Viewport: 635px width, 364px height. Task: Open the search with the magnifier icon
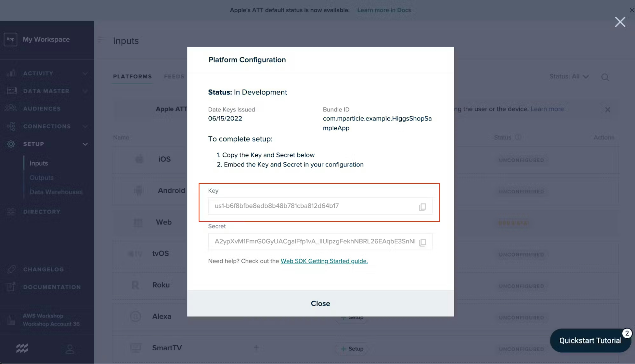pyautogui.click(x=605, y=77)
